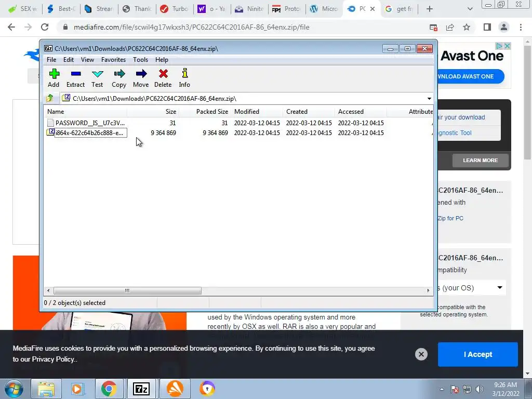Click the Chrome address bar URL
Image resolution: width=532 pixels, height=399 pixels.
(x=191, y=27)
